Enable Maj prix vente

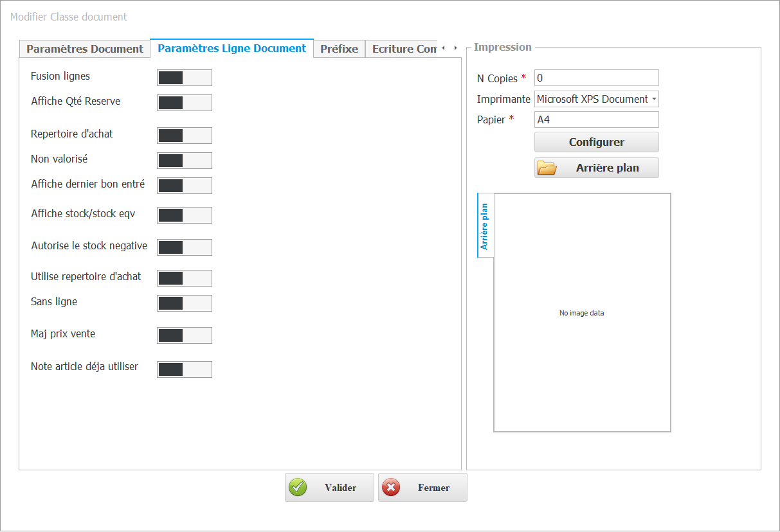[185, 335]
